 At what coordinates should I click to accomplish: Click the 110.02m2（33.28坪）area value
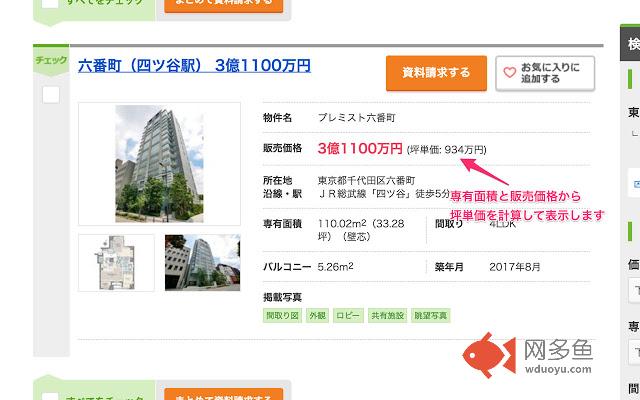361,230
